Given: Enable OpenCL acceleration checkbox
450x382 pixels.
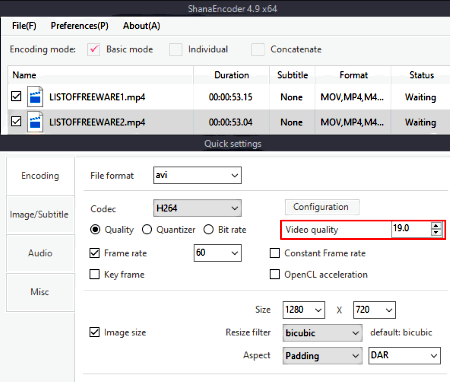Looking at the screenshot, I should 275,274.
